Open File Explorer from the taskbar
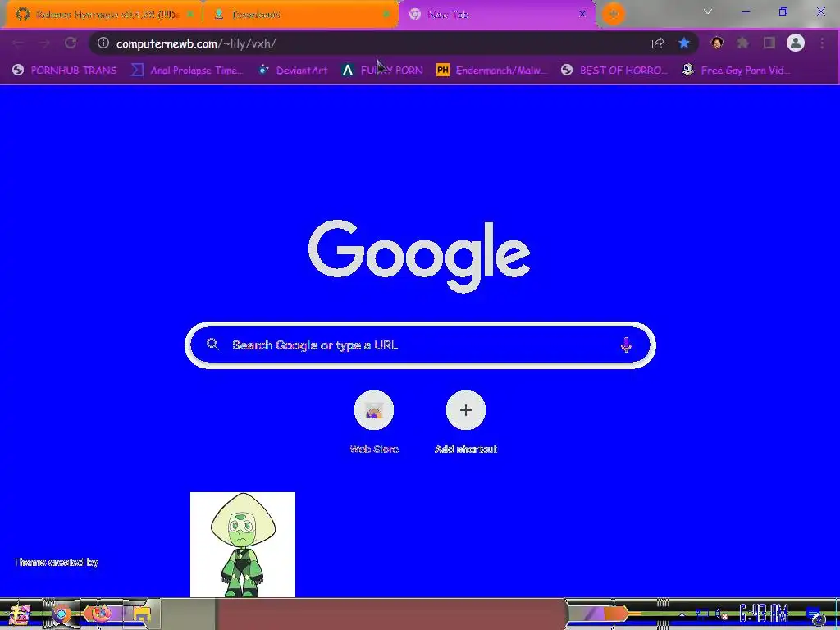Viewport: 840px width, 630px height. pos(141,614)
